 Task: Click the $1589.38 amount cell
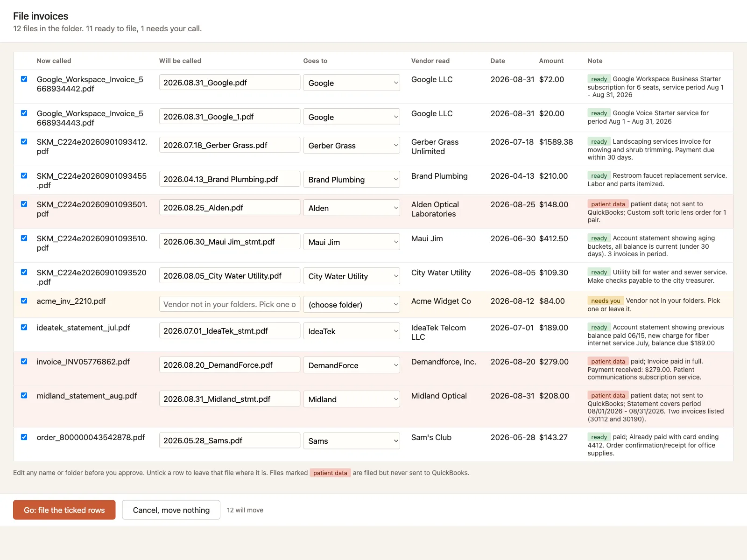click(x=556, y=142)
